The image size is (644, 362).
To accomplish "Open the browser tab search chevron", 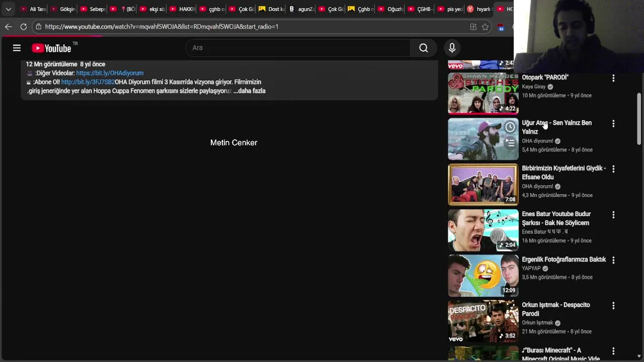I will 8,9.
